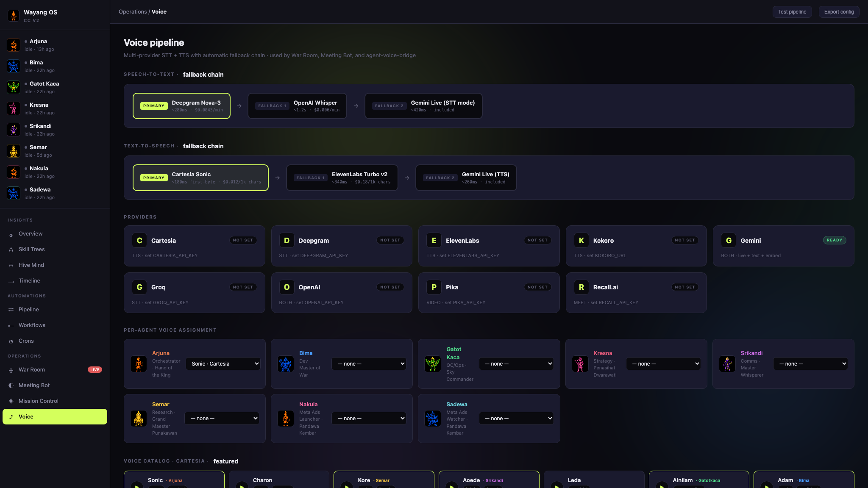Open Crons page

[55, 341]
